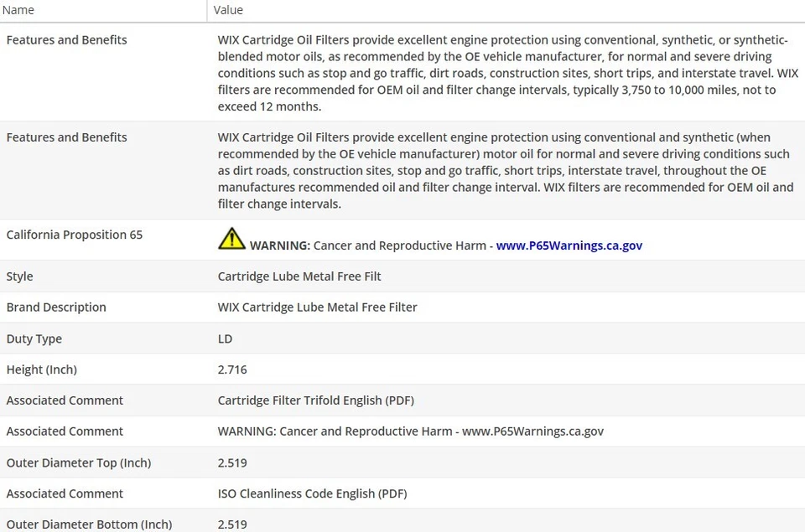805x532 pixels.
Task: Click the Outer Diameter Bottom (Inch) label
Action: tap(89, 524)
